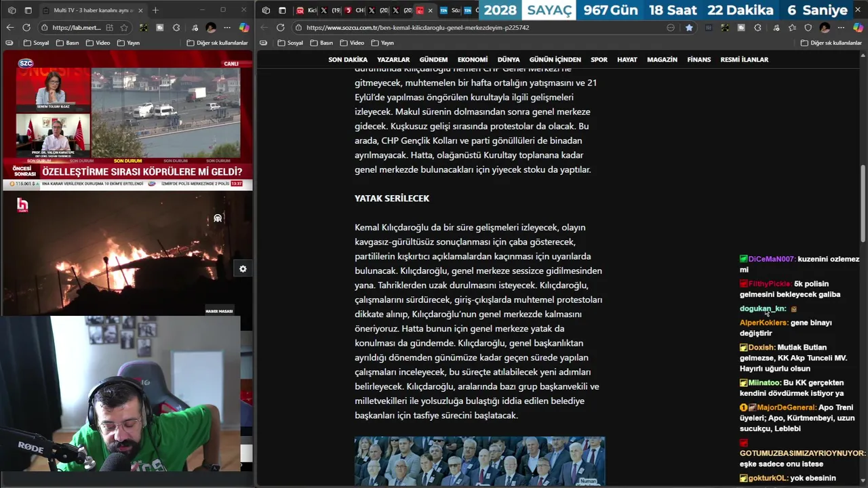Open Video bookmarks folder in right window

352,43
